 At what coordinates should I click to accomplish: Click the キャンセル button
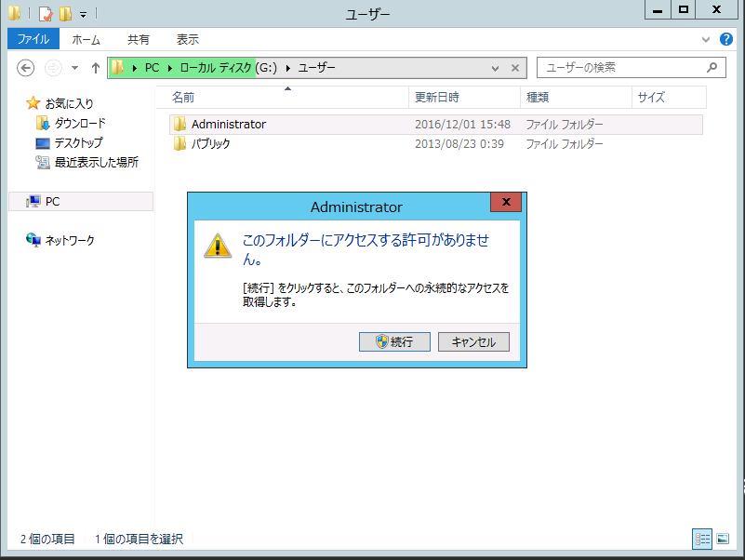pos(473,341)
